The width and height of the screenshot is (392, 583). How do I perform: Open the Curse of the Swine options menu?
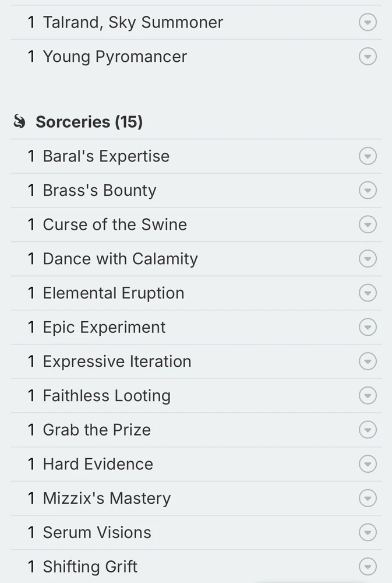(x=368, y=224)
